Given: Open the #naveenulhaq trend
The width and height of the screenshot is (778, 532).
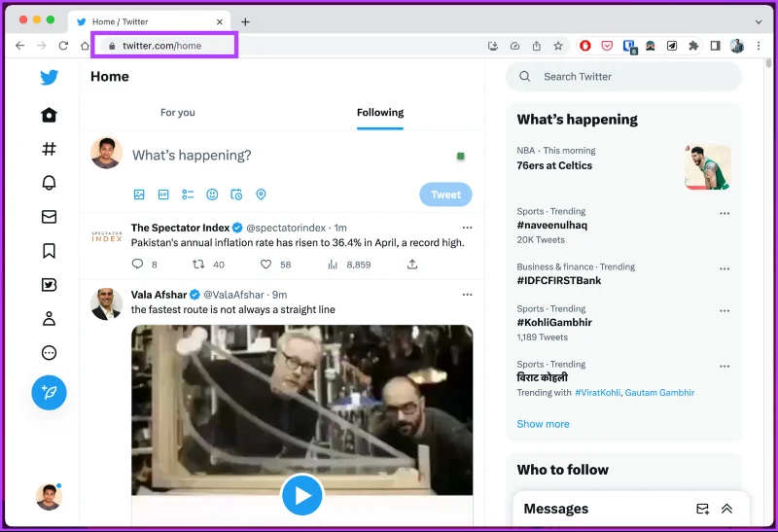Looking at the screenshot, I should [x=551, y=226].
